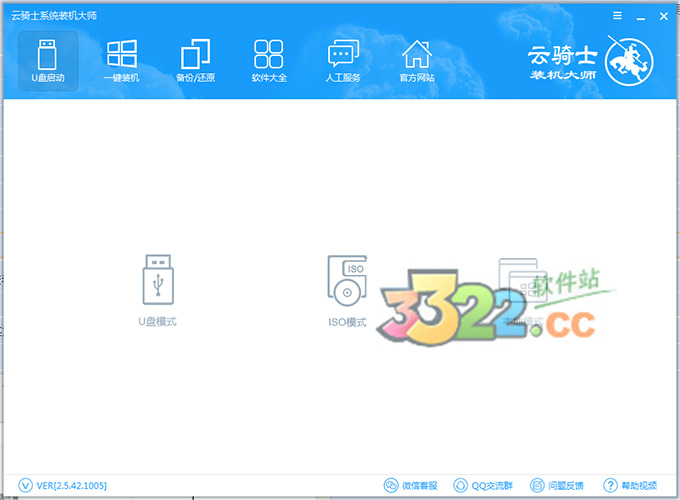
Task: Minimize the 云骑士 window
Action: pos(641,17)
